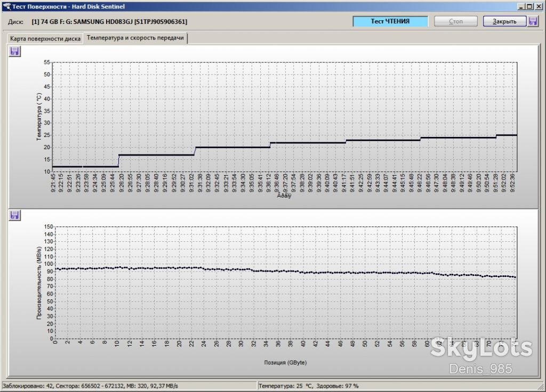The height and width of the screenshot is (392, 546).
Task: Close the window with the title bar X
Action: coord(538,6)
